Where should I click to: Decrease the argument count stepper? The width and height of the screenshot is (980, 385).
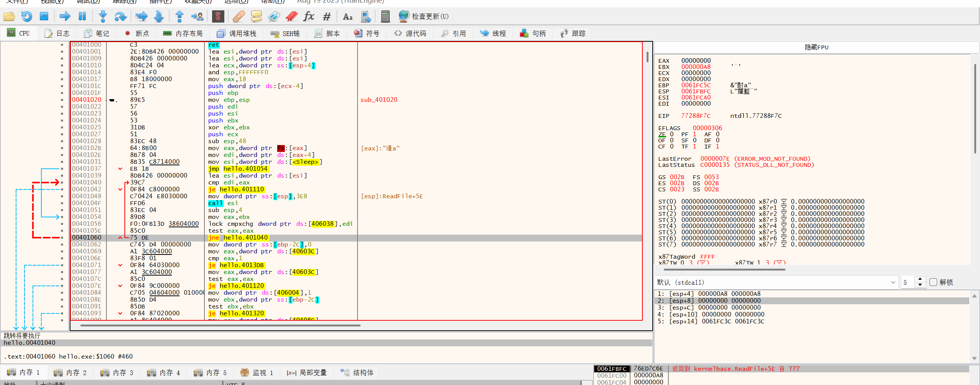[x=920, y=285]
